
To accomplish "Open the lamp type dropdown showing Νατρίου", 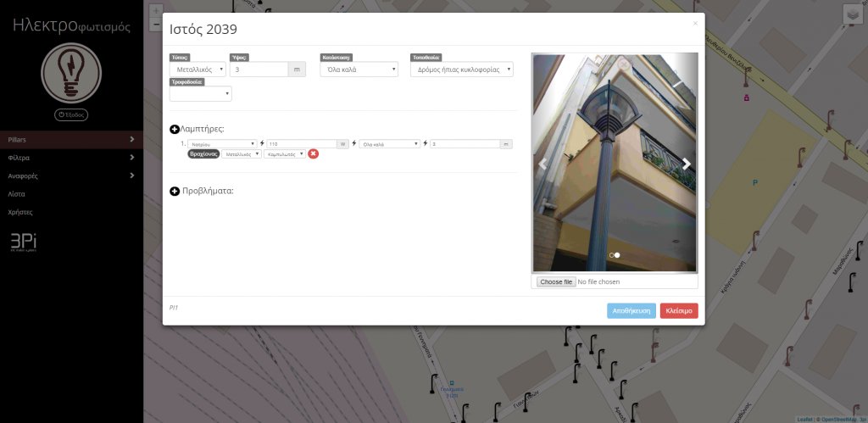I will (222, 144).
